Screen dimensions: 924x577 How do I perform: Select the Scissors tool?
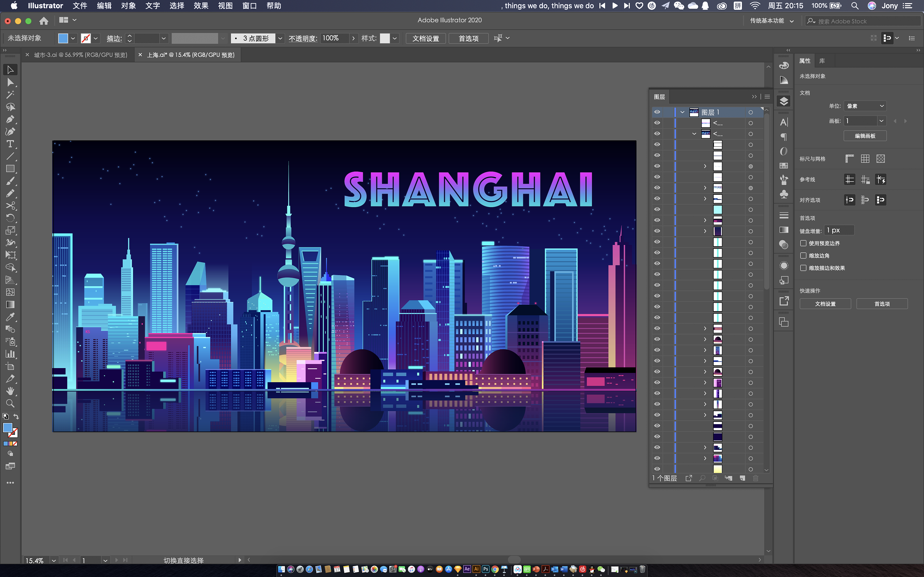tap(10, 206)
